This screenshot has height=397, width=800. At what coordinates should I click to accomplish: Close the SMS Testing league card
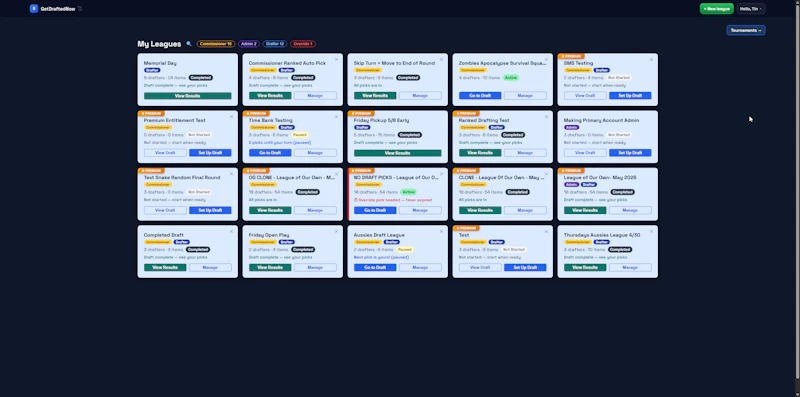652,60
